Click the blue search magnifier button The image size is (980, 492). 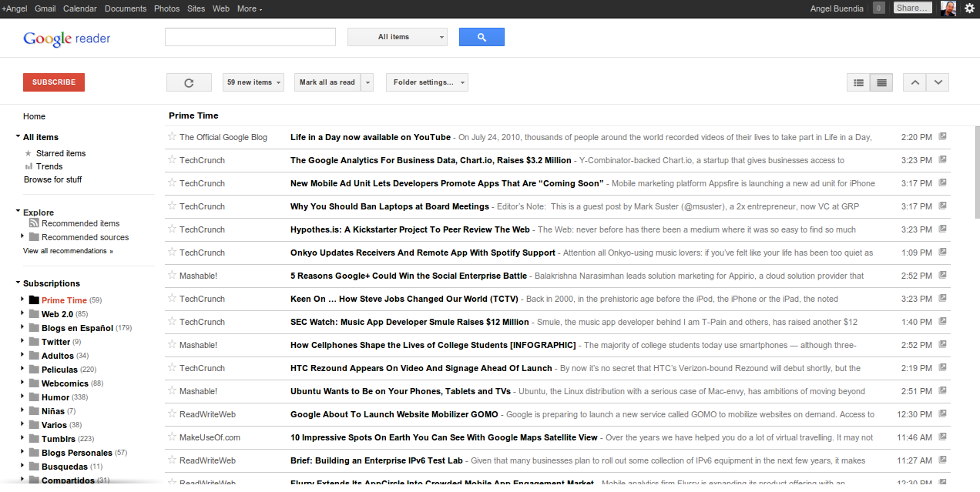coord(482,37)
